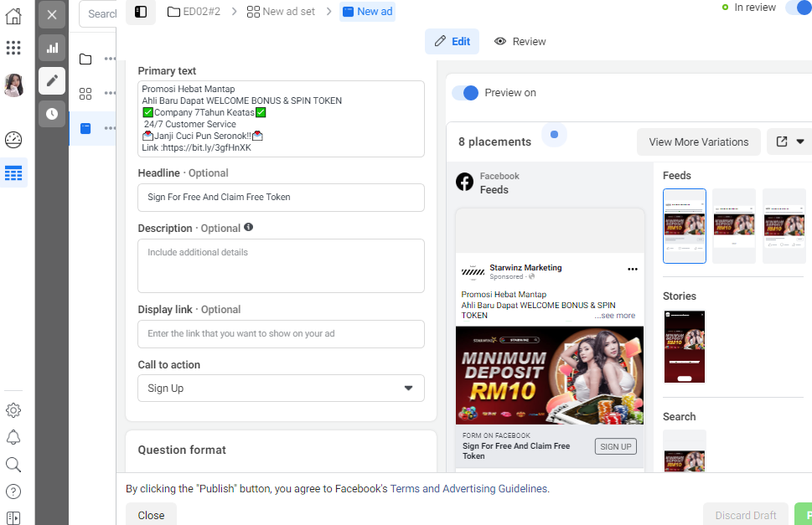The width and height of the screenshot is (812, 525).
Task: Switch to the Review tab
Action: 520,41
